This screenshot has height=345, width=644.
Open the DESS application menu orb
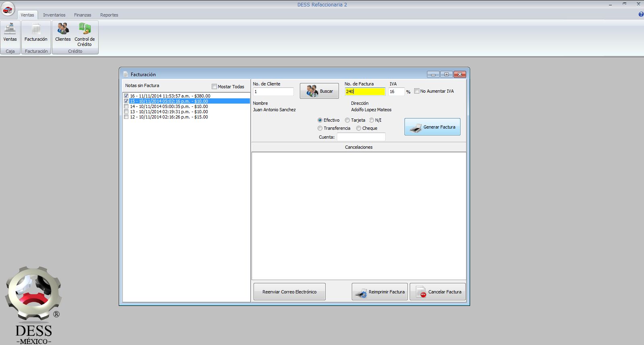[8, 9]
